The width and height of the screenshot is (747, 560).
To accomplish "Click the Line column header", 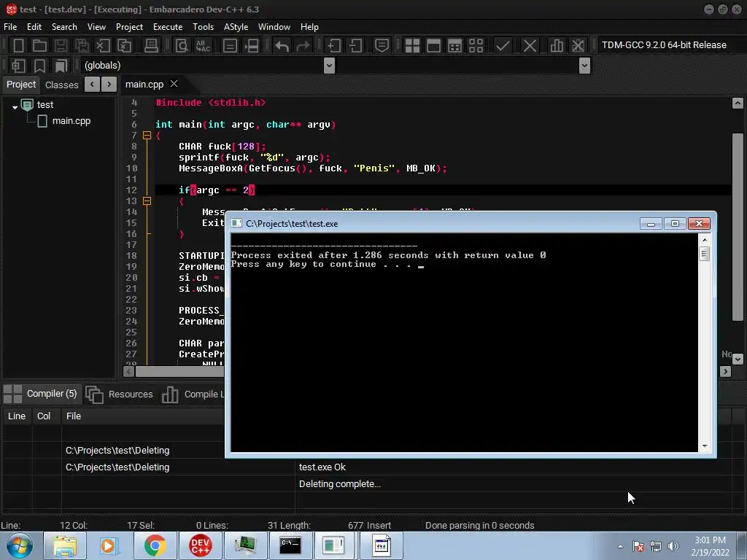I will [17, 416].
